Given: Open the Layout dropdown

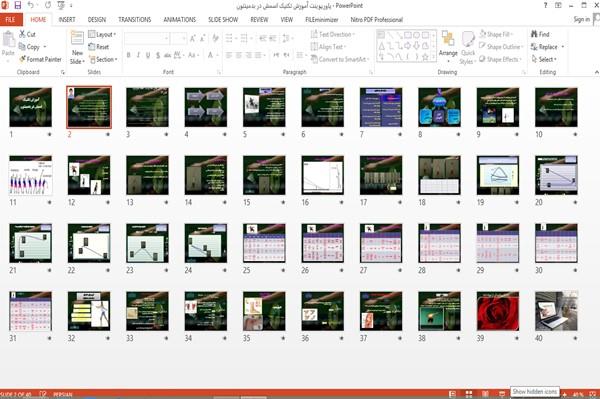Looking at the screenshot, I should [102, 34].
